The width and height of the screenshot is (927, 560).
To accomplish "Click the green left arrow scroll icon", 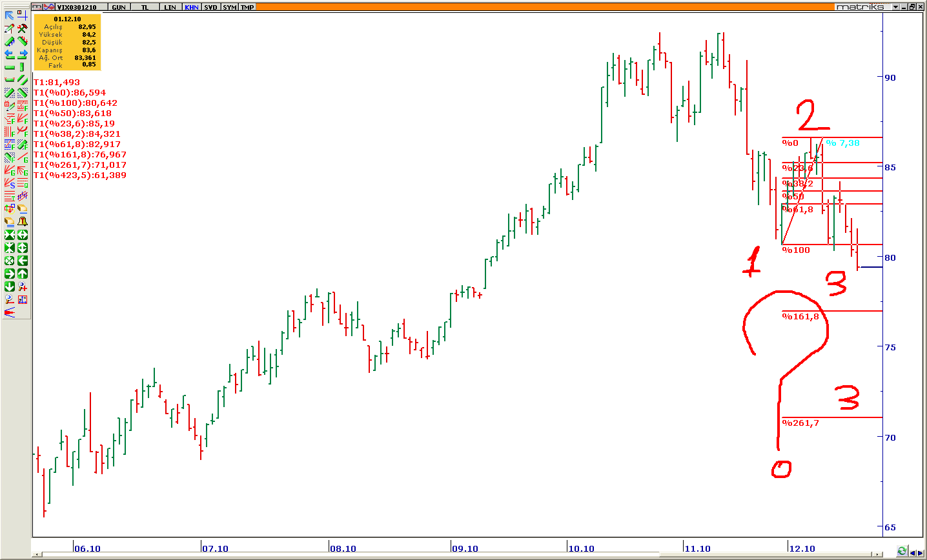I will [x=23, y=261].
